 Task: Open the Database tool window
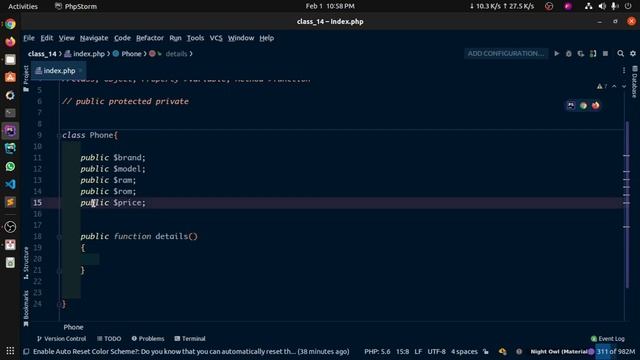(634, 82)
